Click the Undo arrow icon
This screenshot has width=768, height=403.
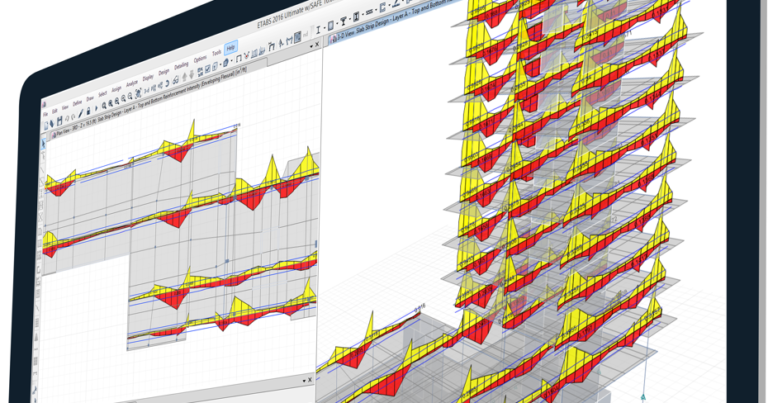click(x=67, y=119)
